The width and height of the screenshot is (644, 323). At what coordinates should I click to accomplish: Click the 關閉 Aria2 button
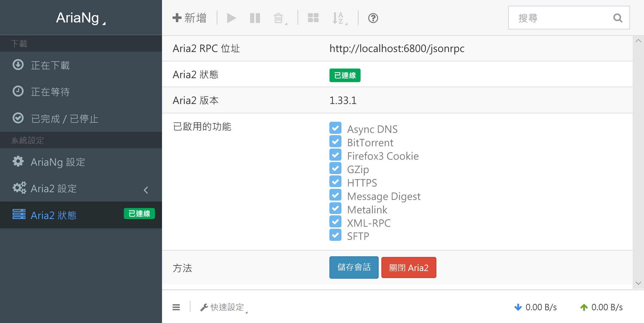coord(409,267)
